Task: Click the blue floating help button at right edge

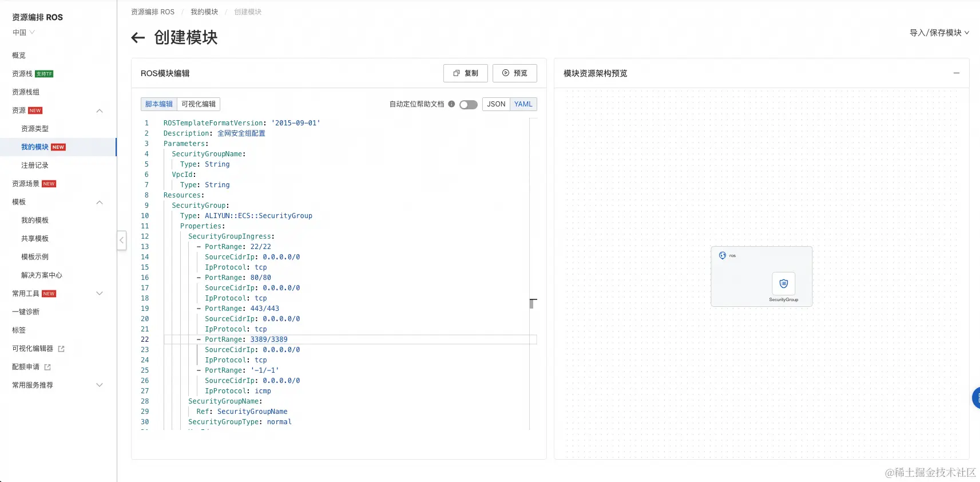Action: [976, 398]
